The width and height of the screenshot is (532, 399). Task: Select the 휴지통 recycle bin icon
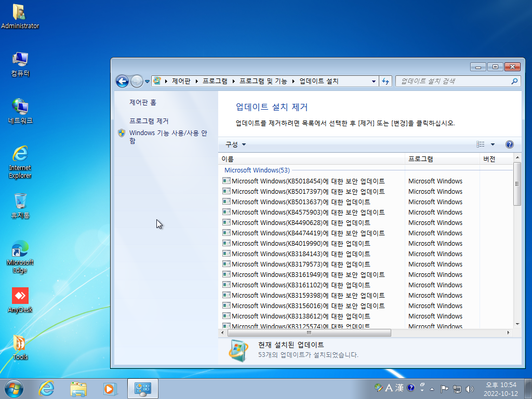20,206
